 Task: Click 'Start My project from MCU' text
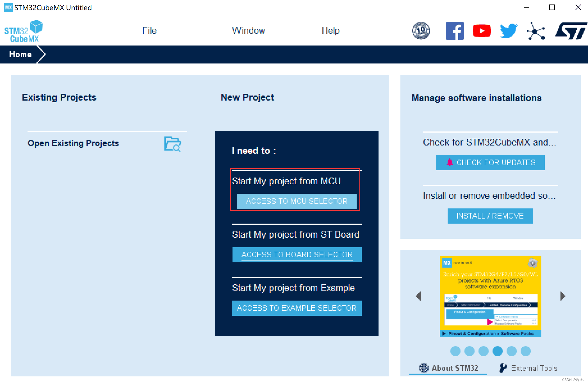tap(286, 181)
